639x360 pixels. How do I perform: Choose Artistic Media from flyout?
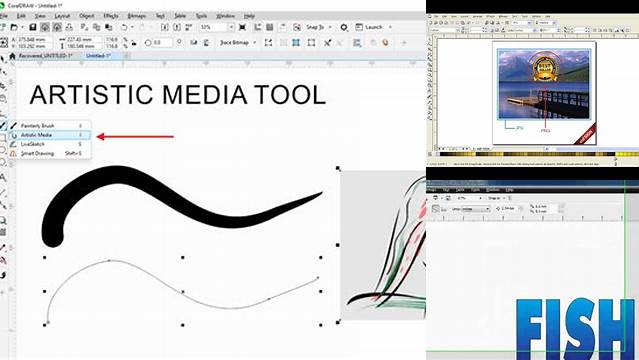(49, 135)
